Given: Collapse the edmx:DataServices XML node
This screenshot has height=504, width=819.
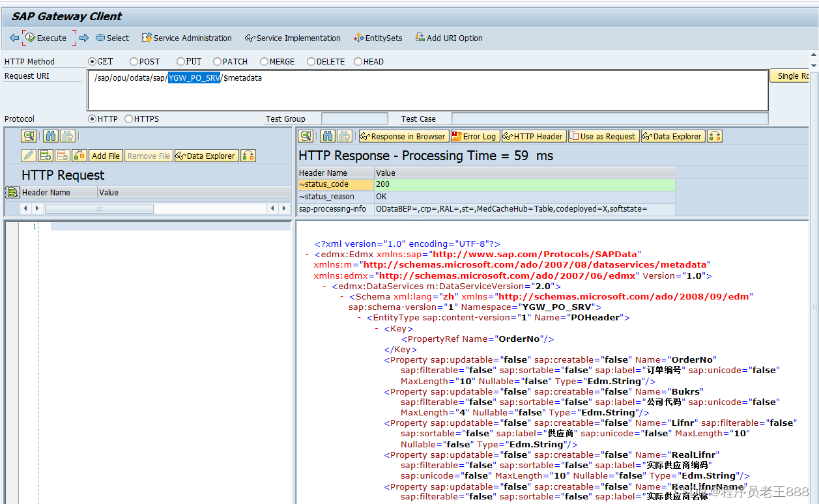Looking at the screenshot, I should pyautogui.click(x=324, y=286).
